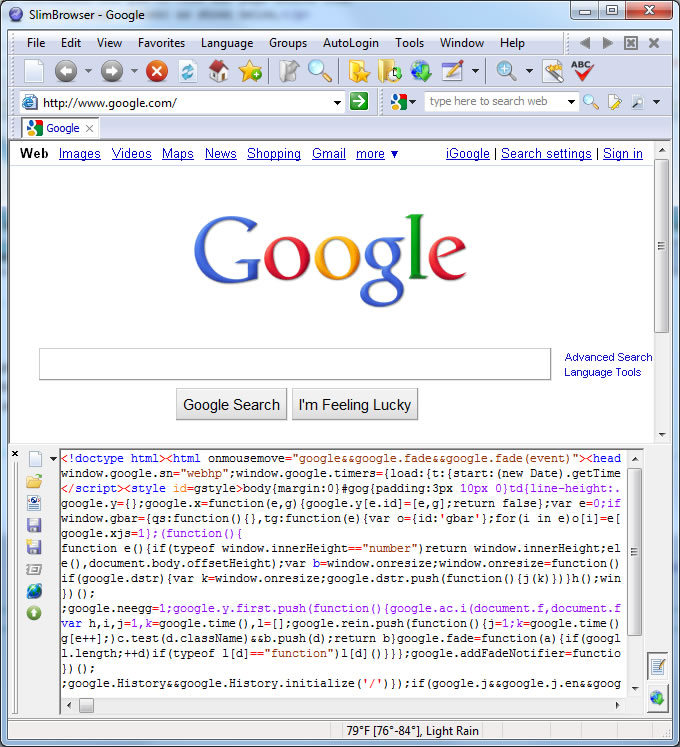Close the source code panel

[15, 454]
